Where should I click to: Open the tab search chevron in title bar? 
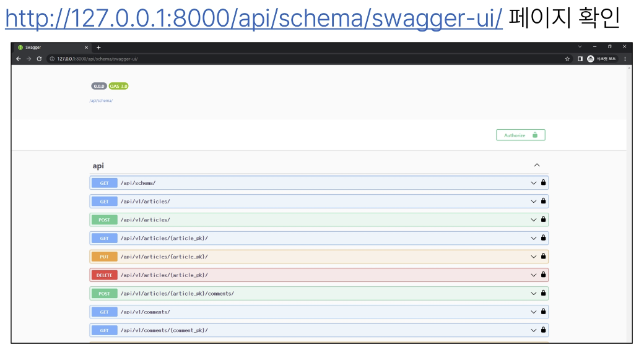click(x=580, y=47)
